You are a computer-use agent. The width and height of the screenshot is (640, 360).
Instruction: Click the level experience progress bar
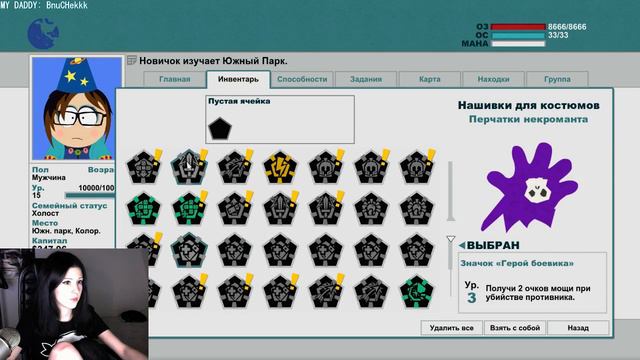tap(90, 196)
